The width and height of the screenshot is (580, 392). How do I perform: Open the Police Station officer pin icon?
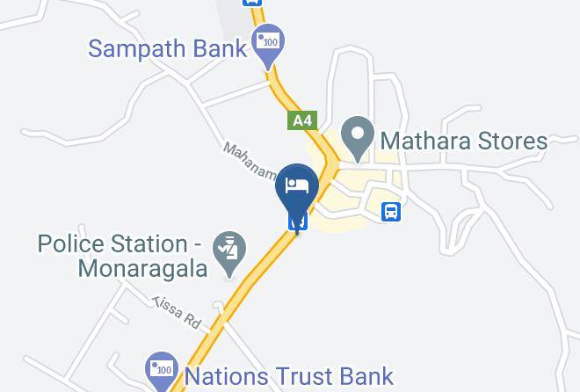[x=229, y=254]
